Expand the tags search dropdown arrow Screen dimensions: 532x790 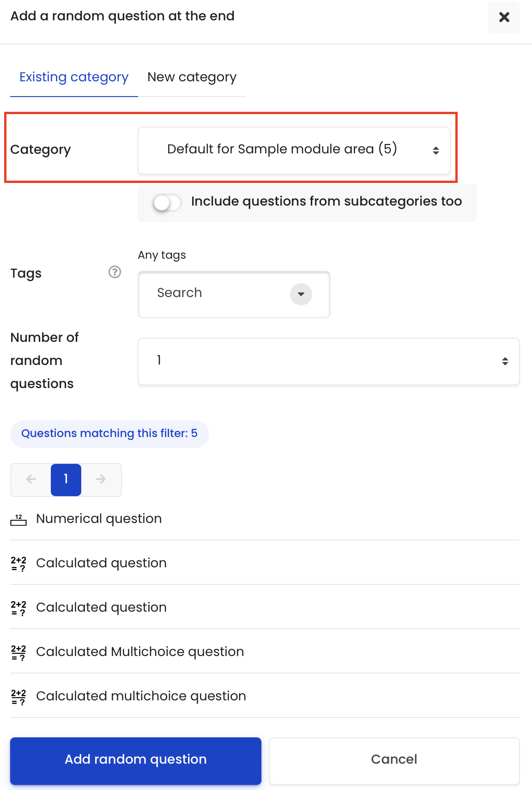(301, 294)
